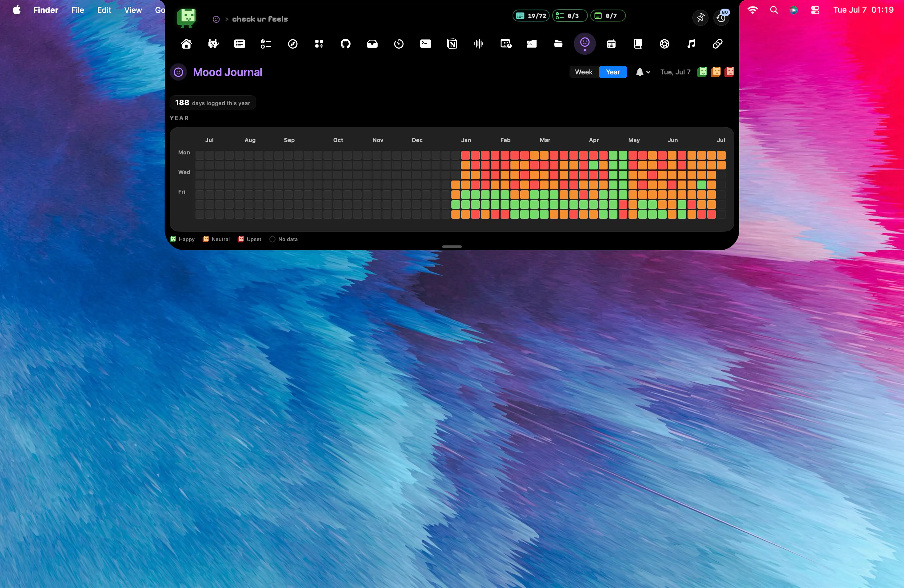Screen dimensions: 904x588
Task: Open the GitHub icon
Action: pyautogui.click(x=346, y=44)
